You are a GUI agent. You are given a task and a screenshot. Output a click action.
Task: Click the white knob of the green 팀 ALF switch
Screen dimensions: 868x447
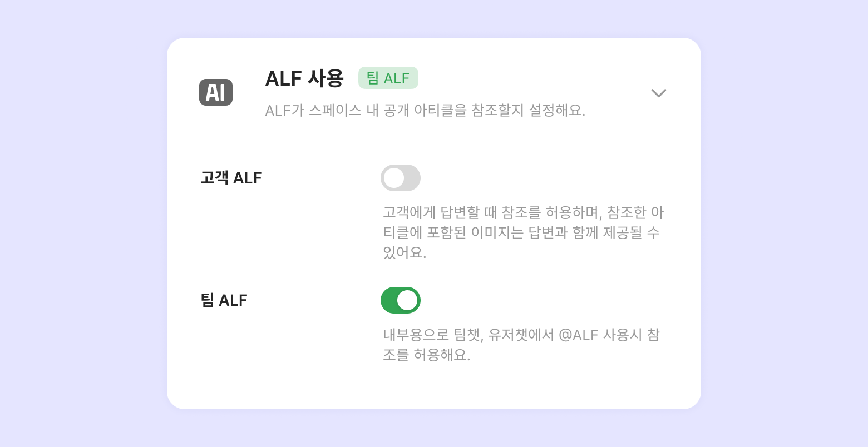(x=407, y=300)
